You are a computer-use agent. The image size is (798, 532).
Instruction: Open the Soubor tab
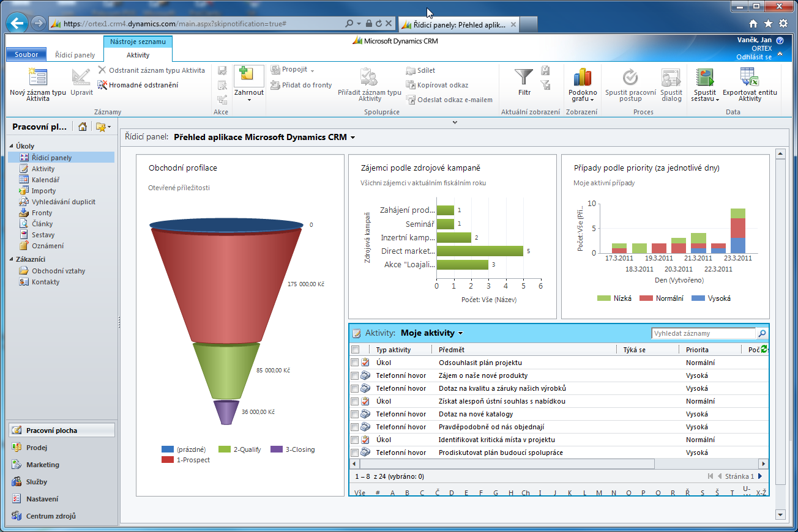click(26, 54)
